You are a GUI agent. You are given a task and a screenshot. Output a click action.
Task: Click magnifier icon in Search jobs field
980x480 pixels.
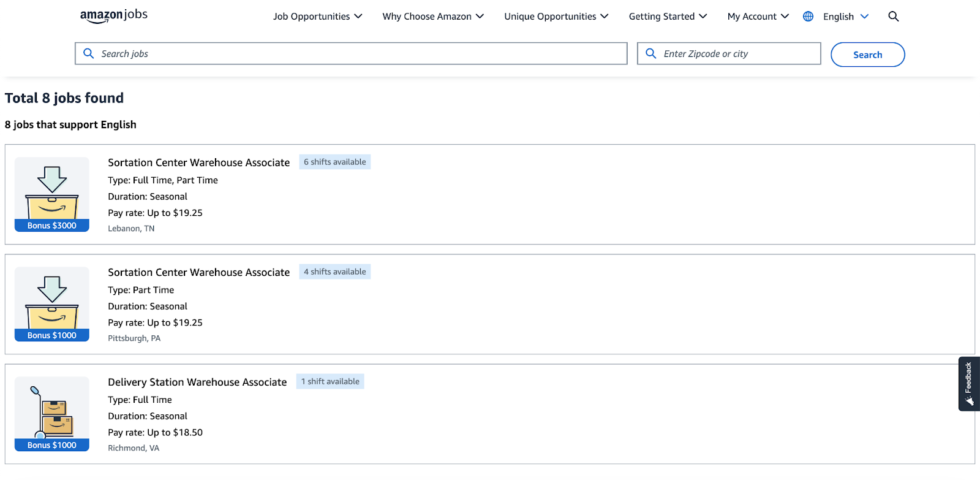tap(89, 53)
